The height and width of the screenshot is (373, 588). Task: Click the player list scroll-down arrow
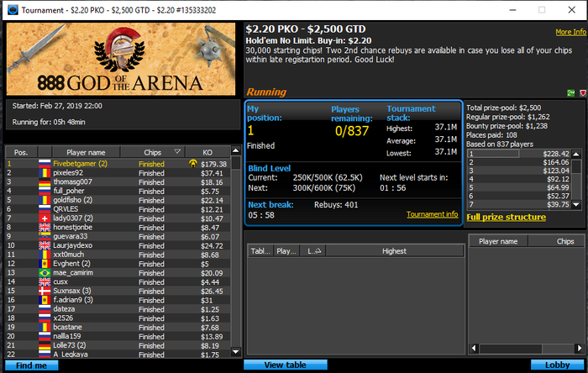[235, 352]
